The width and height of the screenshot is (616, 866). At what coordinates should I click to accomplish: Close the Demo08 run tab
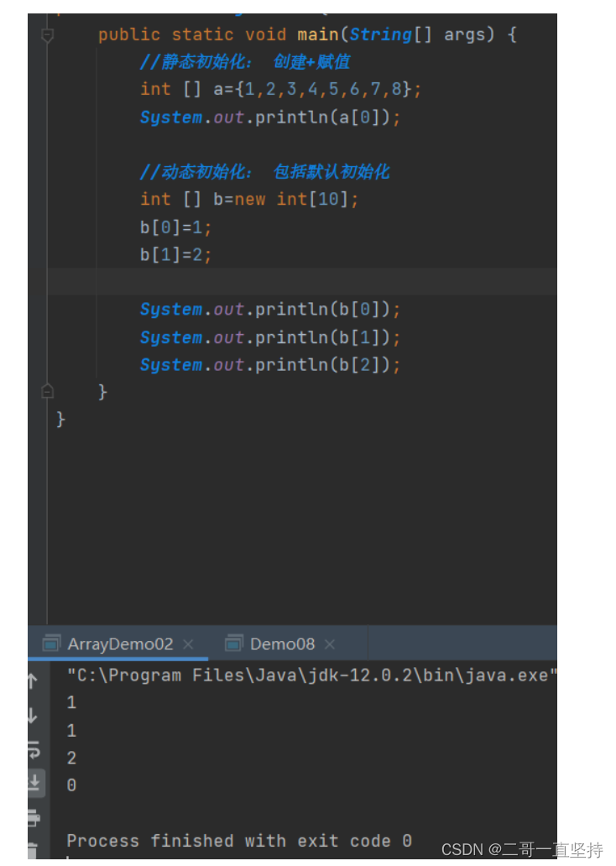[330, 644]
